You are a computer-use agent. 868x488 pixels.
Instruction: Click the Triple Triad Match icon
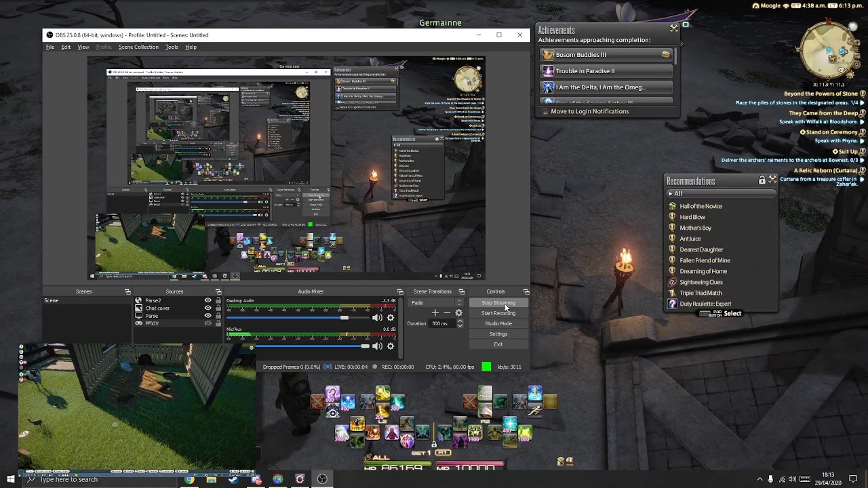coord(673,293)
